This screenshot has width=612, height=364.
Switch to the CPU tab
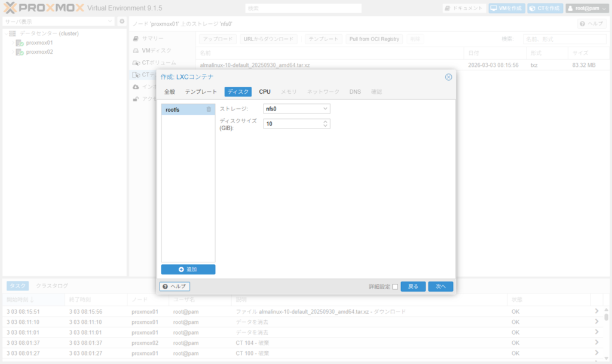coord(265,92)
